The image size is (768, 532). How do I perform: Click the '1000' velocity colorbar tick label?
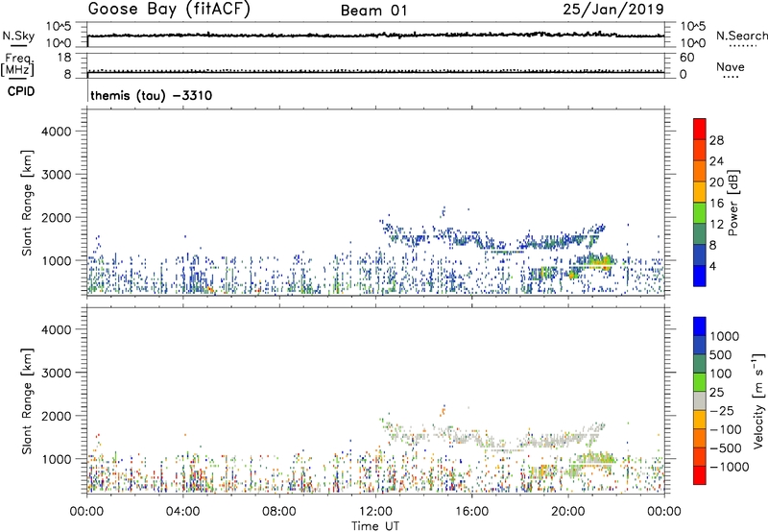tap(724, 336)
